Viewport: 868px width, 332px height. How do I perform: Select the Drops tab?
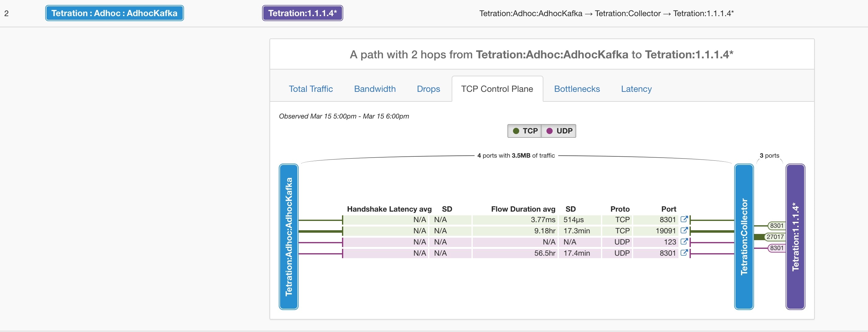click(x=428, y=89)
